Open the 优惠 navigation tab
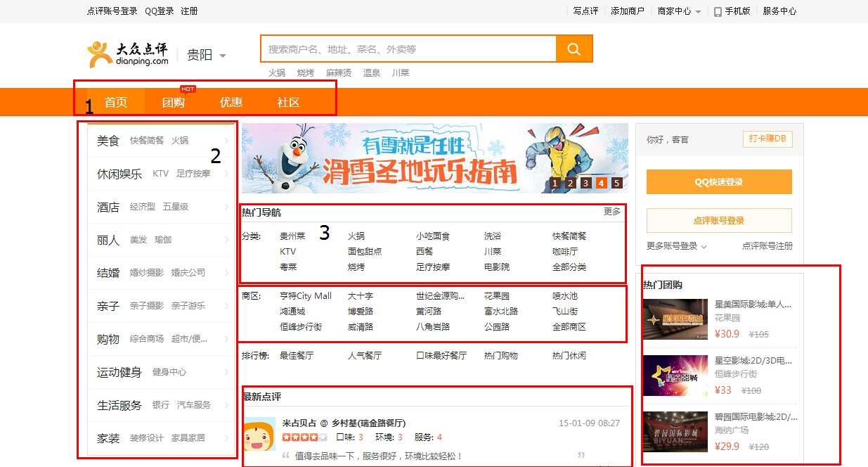The height and width of the screenshot is (467, 868). (231, 102)
